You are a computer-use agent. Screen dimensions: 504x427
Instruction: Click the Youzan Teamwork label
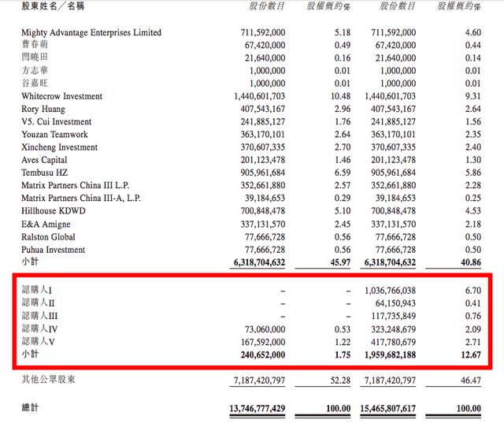(54, 135)
